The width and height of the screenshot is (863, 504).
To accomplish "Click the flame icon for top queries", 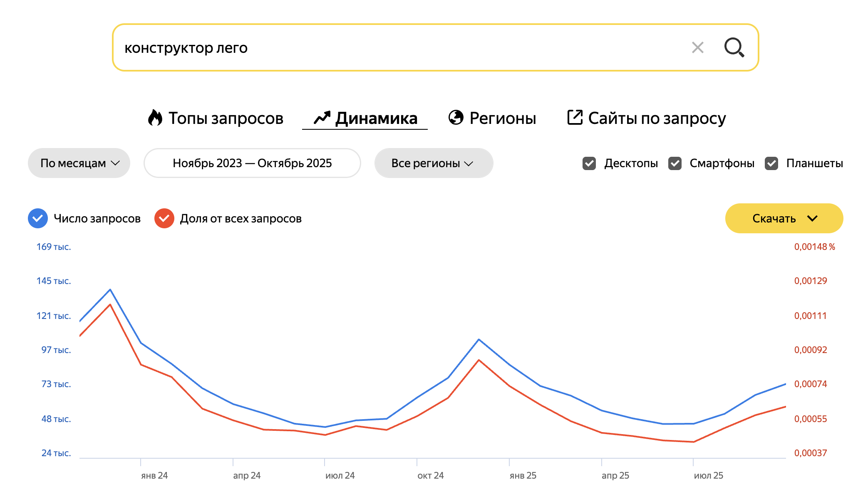I will [x=155, y=118].
